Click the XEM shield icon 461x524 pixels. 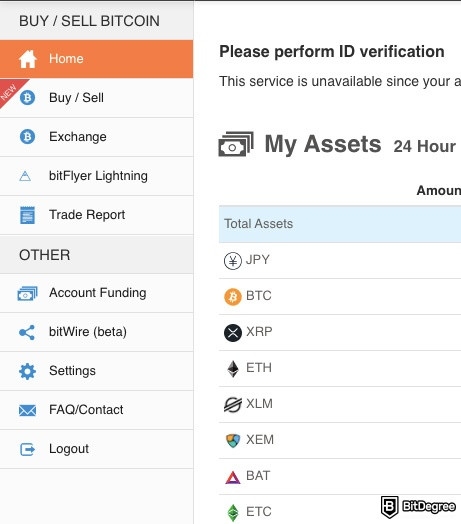click(233, 440)
